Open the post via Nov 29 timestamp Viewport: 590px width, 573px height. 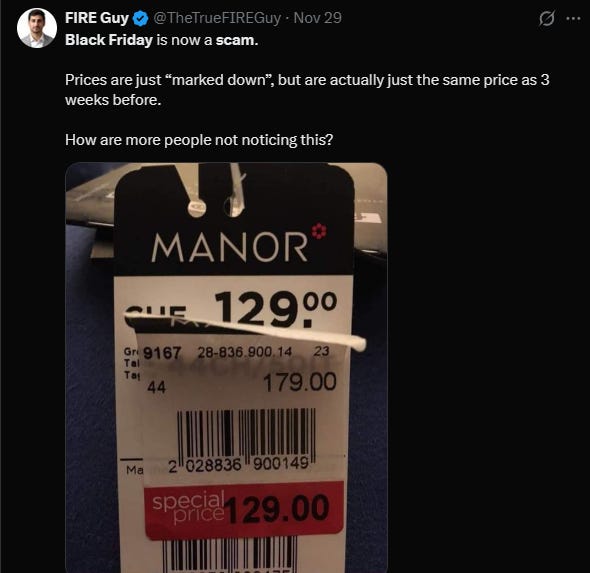(318, 18)
